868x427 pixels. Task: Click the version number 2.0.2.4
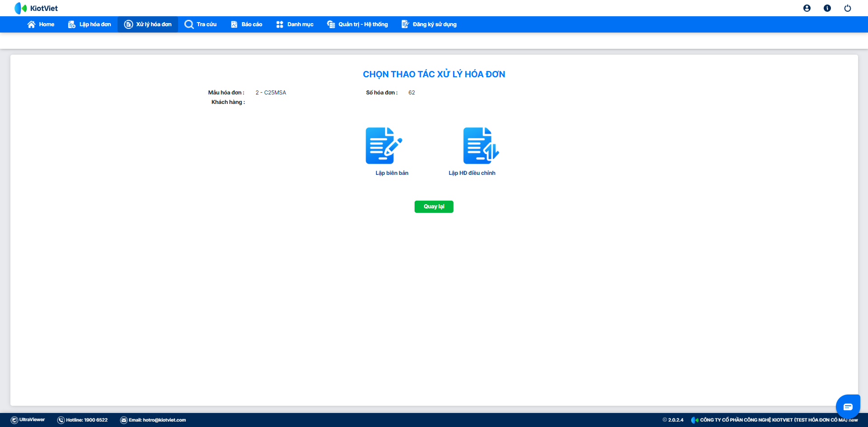point(676,420)
